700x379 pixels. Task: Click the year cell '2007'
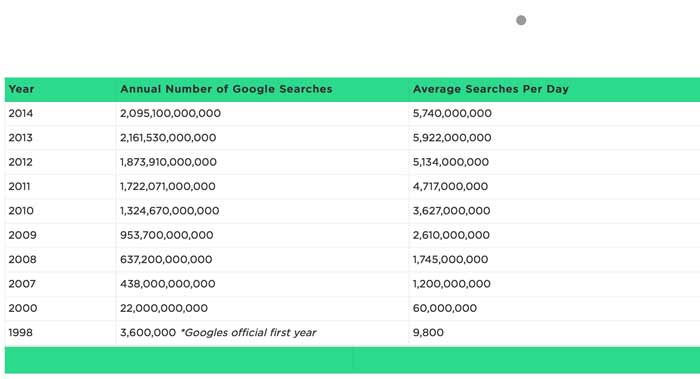click(x=22, y=283)
